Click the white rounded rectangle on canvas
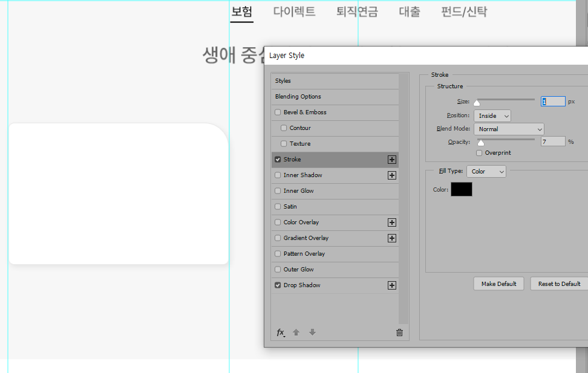Image resolution: width=588 pixels, height=373 pixels. pyautogui.click(x=119, y=194)
